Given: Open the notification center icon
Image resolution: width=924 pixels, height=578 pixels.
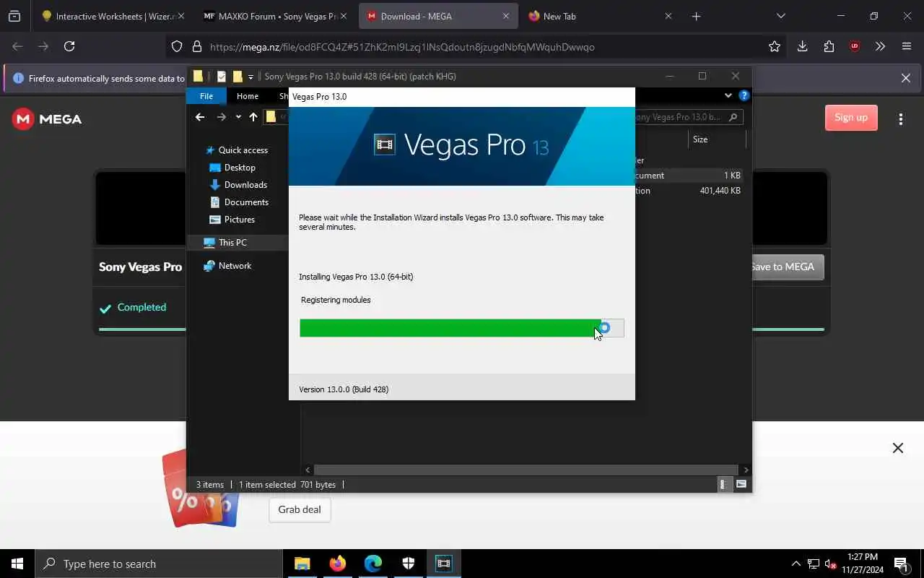Looking at the screenshot, I should [x=901, y=564].
